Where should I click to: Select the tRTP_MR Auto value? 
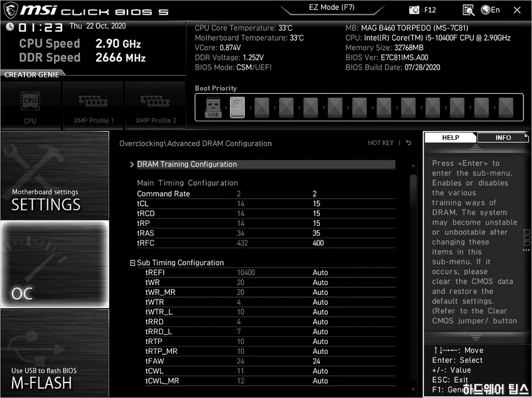pos(320,351)
